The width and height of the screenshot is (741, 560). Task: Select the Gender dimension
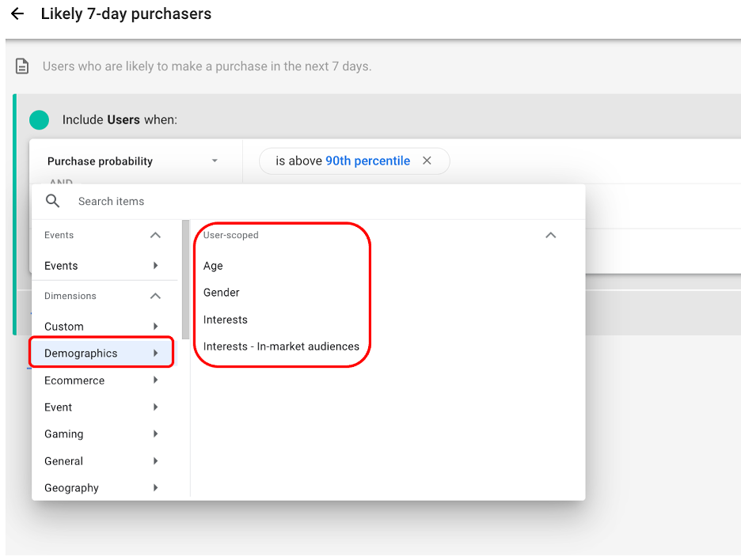coord(222,293)
